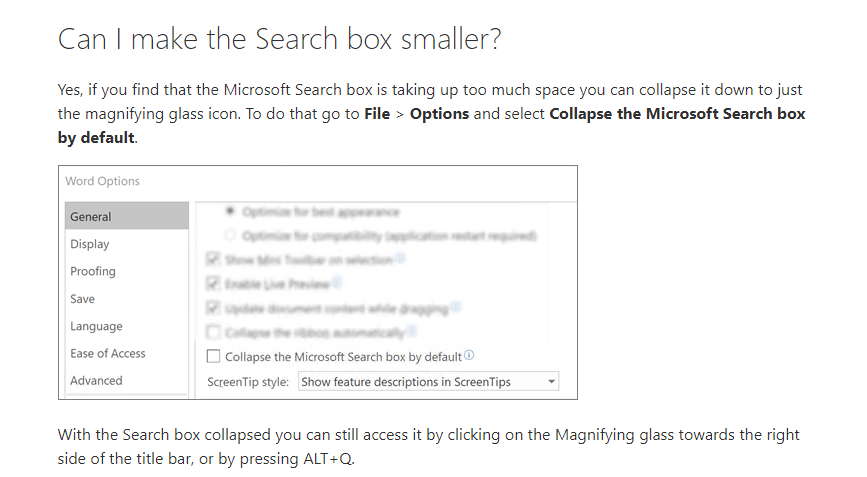Click info icon after Show Mini Toolbar option
Viewport: 867px width, 477px height.
coord(400,258)
